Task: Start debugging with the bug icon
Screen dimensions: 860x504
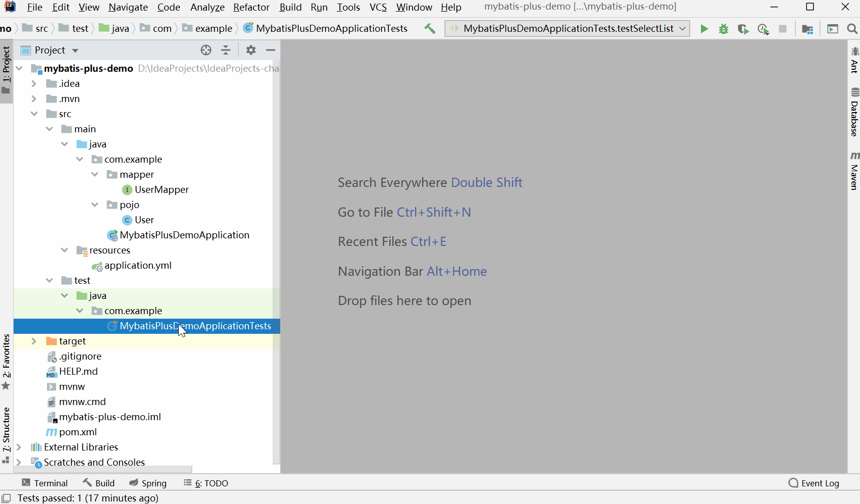Action: tap(724, 29)
